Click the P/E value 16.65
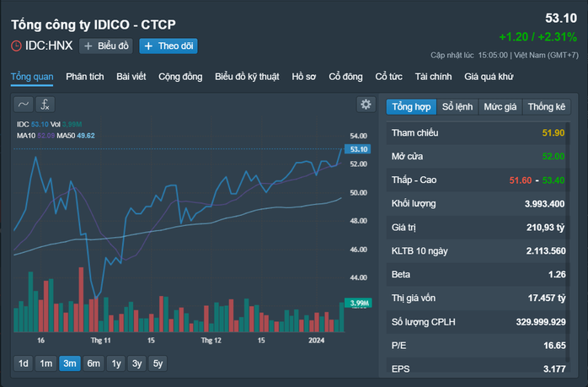Image resolution: width=588 pixels, height=387 pixels. pyautogui.click(x=554, y=346)
